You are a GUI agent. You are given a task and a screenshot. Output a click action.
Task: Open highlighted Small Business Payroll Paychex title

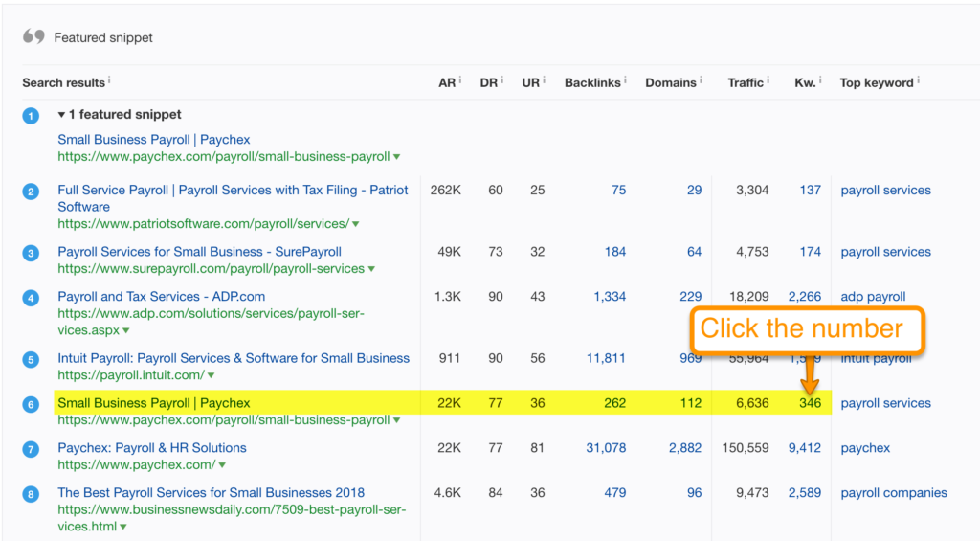pos(154,403)
